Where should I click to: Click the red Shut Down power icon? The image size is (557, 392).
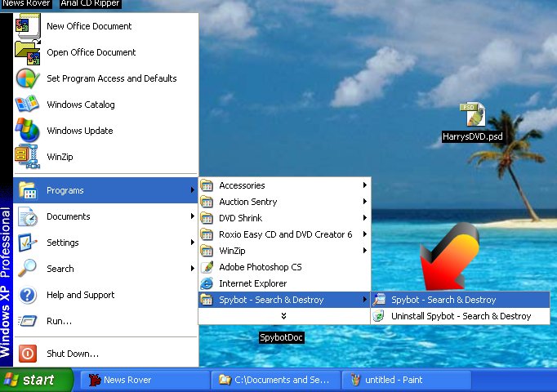coord(27,354)
